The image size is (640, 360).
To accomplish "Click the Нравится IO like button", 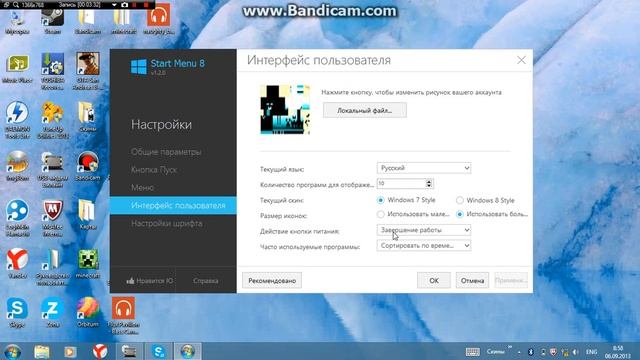I will pyautogui.click(x=150, y=281).
